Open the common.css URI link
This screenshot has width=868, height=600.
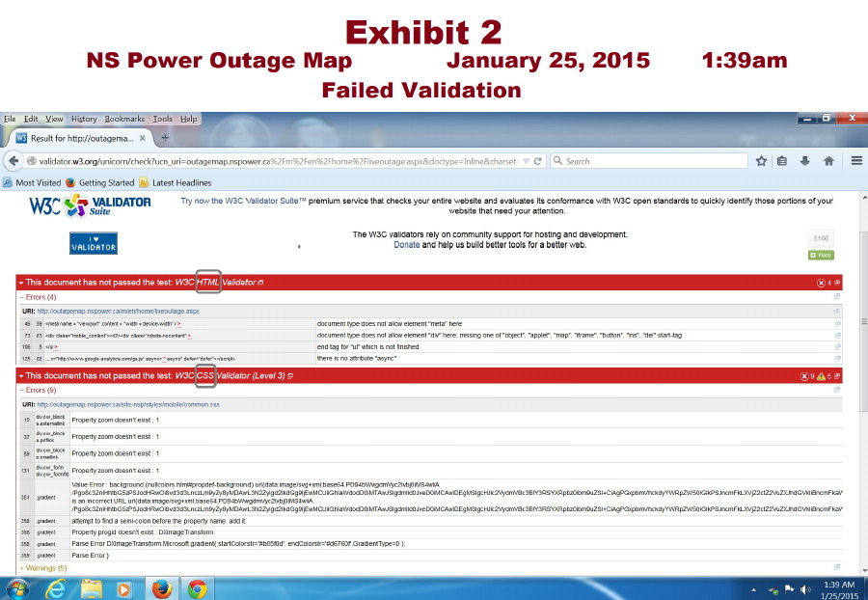(128, 404)
